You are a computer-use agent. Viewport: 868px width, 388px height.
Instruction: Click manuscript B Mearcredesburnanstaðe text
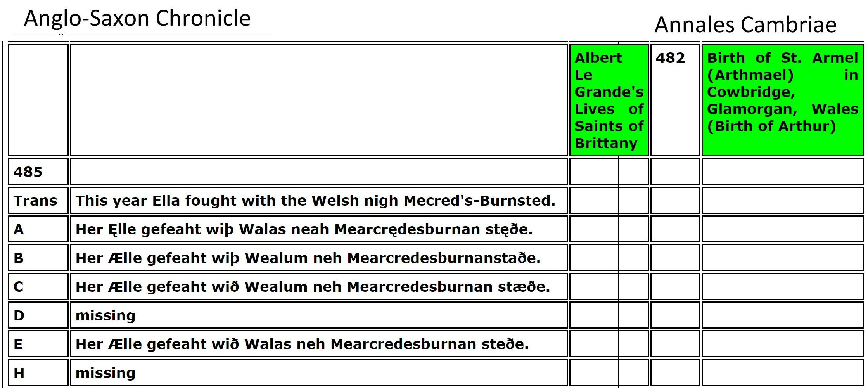308,258
